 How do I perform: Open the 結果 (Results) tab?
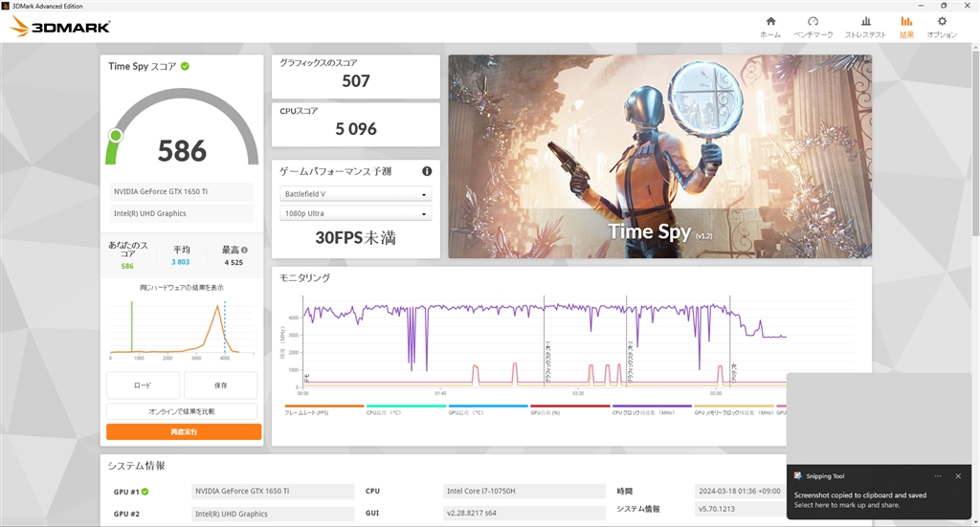tap(906, 28)
